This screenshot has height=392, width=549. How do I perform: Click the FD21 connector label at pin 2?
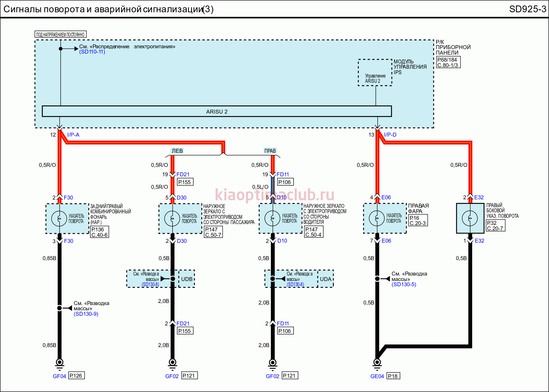click(x=183, y=324)
